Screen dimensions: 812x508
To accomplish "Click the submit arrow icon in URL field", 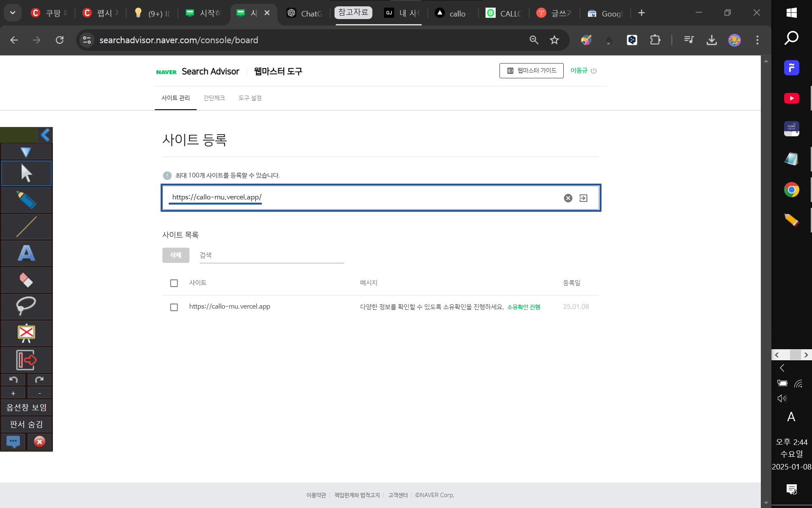I will click(583, 198).
